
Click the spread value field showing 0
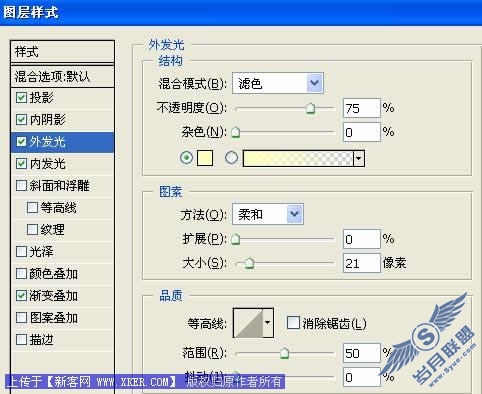(362, 239)
